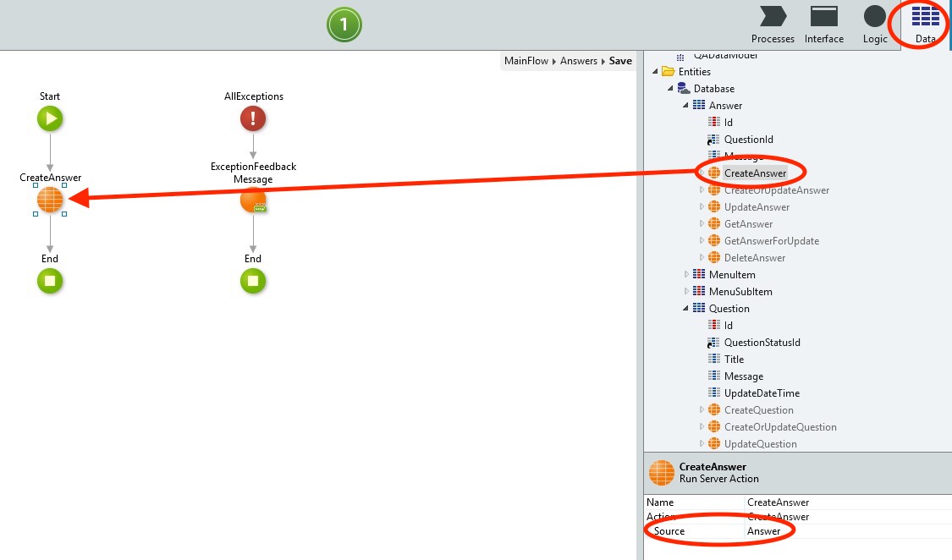The image size is (952, 560).
Task: Click the Action property value field
Action: (848, 517)
